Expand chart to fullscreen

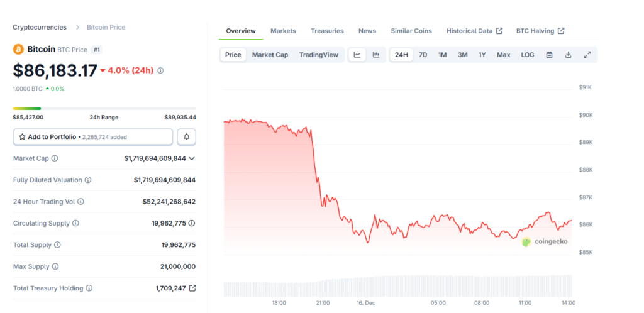(587, 55)
